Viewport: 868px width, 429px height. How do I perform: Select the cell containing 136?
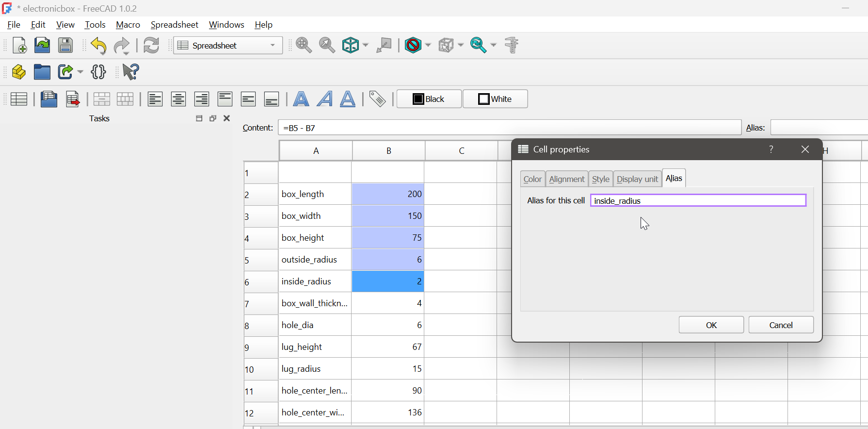click(388, 412)
